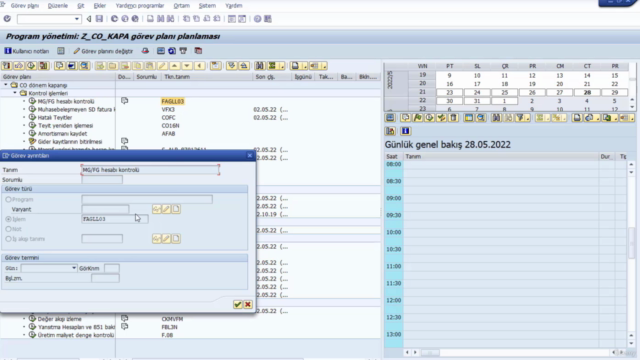
Task: Click the Enter checkmark icon beside command field
Action: 7,19
